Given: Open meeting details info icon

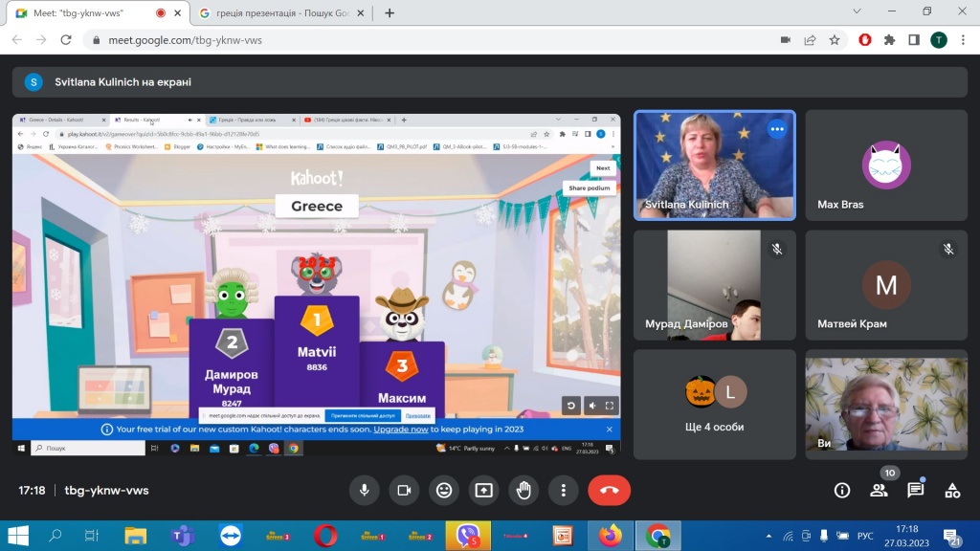Looking at the screenshot, I should click(x=842, y=490).
